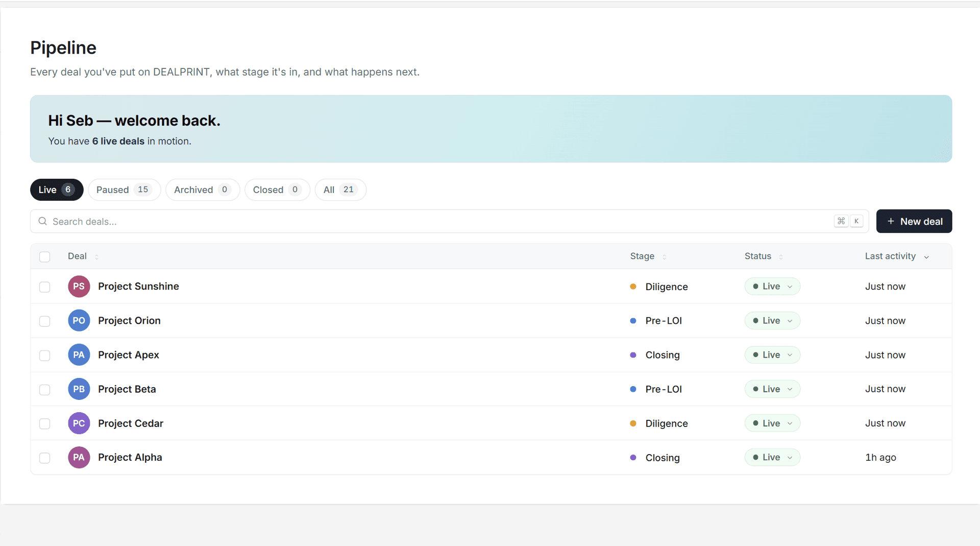Click the Stage column sort icon

[x=664, y=256]
